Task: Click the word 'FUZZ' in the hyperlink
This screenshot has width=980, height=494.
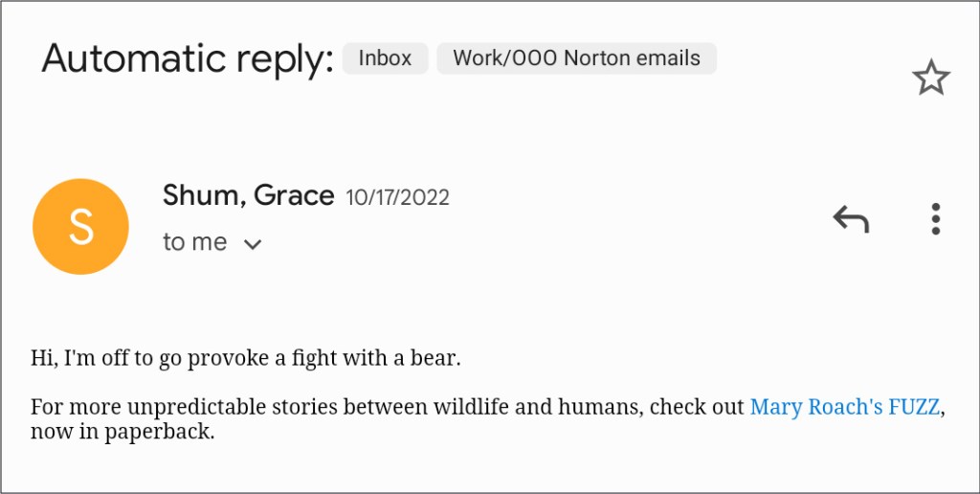Action: [912, 407]
